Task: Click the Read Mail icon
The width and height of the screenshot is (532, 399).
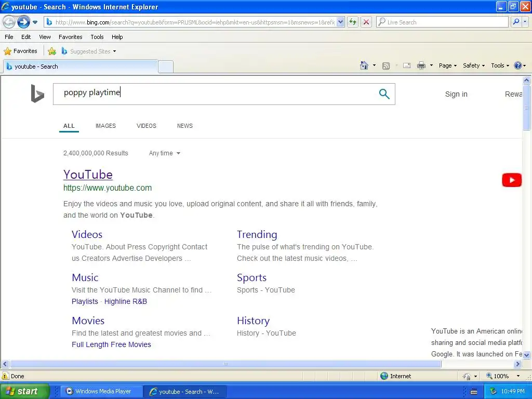Action: [407, 65]
